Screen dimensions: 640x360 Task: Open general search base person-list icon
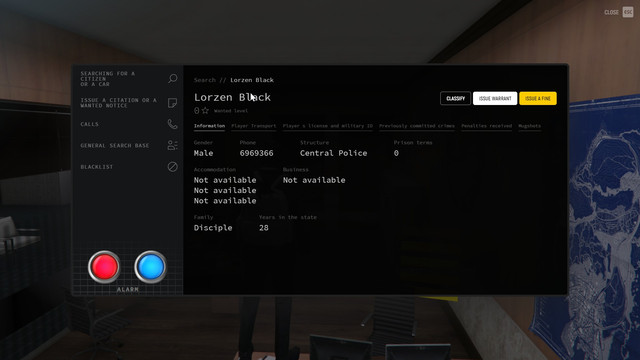(x=173, y=145)
